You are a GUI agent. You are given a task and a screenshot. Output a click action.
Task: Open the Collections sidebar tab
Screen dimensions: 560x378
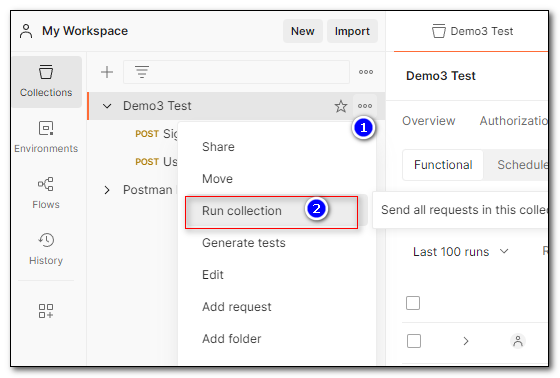46,81
